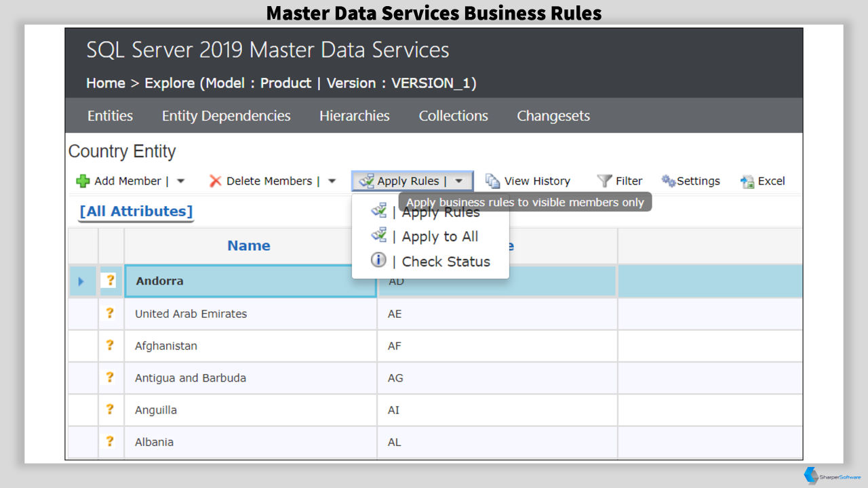Click the Settings button label
This screenshot has height=488, width=868.
(698, 181)
